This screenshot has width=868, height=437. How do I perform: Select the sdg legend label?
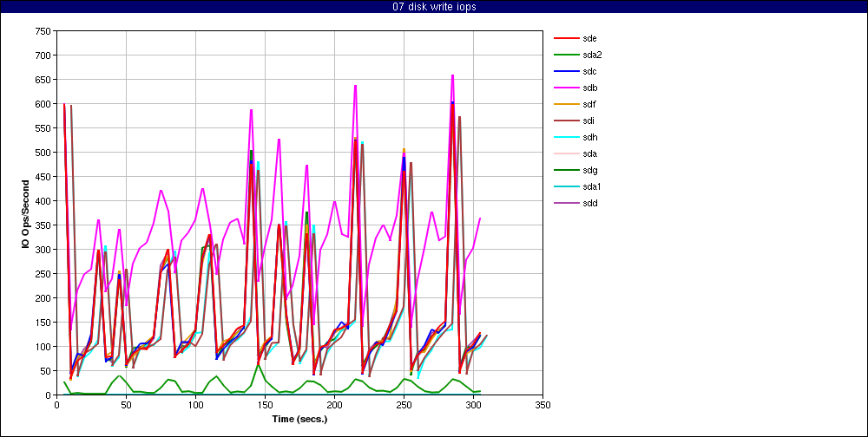(x=590, y=171)
